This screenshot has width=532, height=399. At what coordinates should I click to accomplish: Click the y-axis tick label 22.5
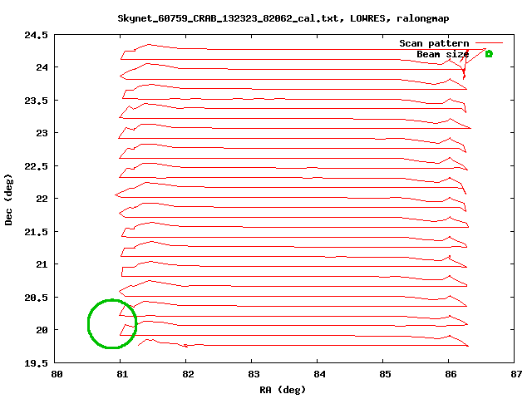[36, 166]
